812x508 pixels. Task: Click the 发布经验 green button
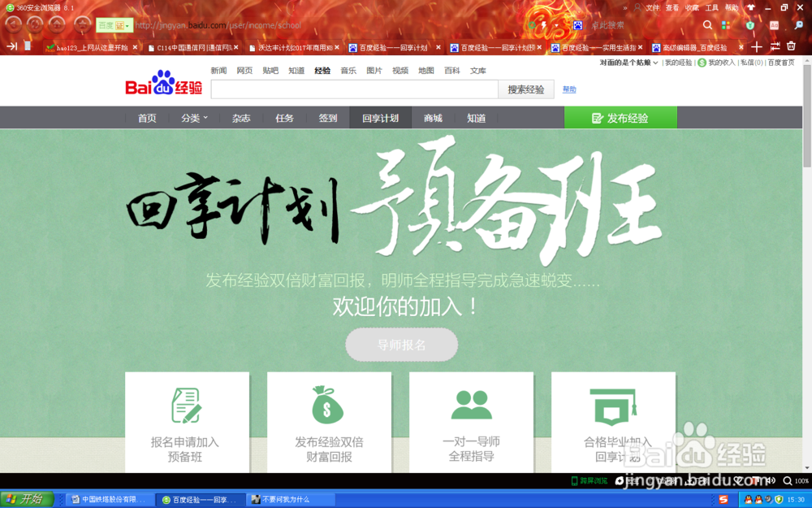click(620, 117)
